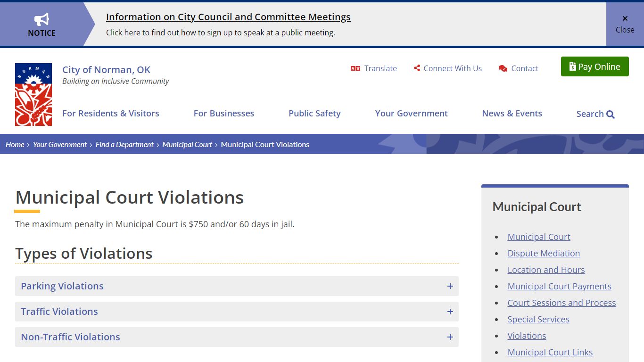Screen dimensions: 644x362
Task: Open the Municipal Court Links link
Action: (x=550, y=353)
